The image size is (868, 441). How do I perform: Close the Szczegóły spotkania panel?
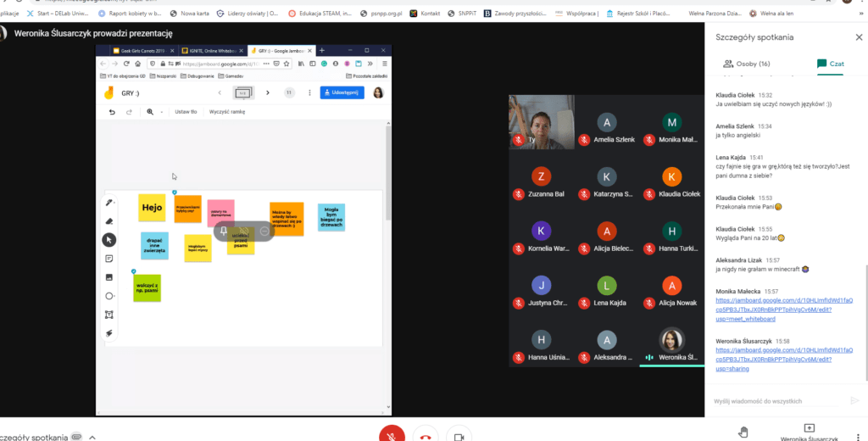[859, 37]
